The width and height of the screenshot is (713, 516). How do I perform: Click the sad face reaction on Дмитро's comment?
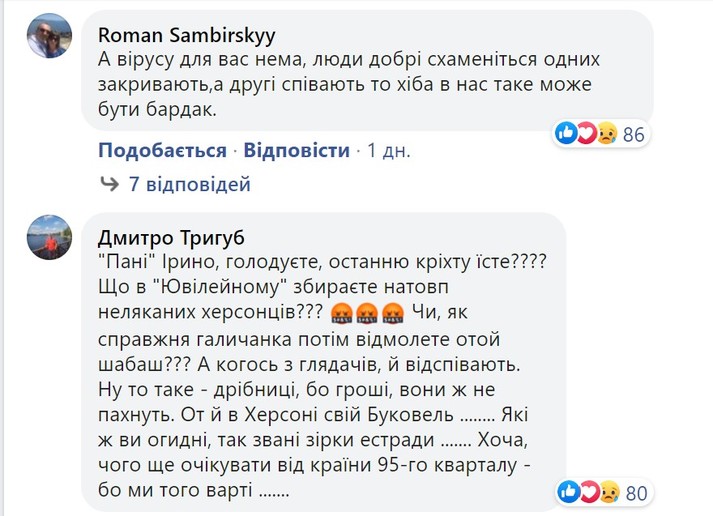(604, 490)
